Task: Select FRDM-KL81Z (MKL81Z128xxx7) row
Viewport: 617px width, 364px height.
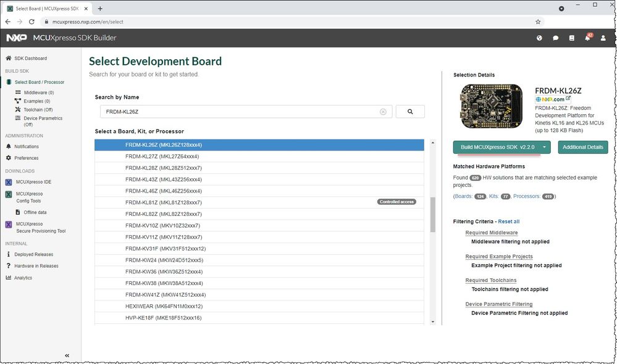Action: [259, 202]
